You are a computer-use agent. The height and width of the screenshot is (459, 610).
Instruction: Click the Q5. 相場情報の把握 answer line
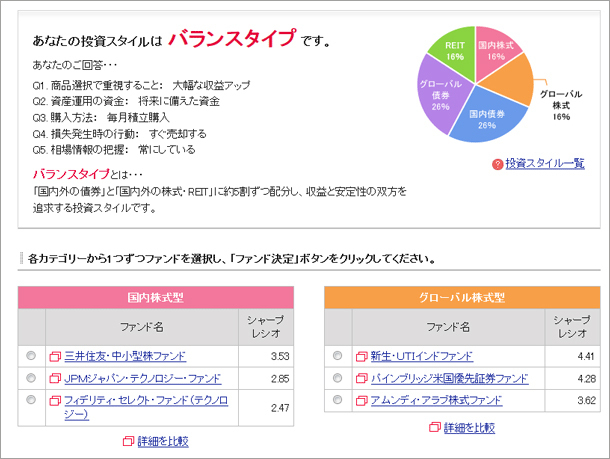114,150
